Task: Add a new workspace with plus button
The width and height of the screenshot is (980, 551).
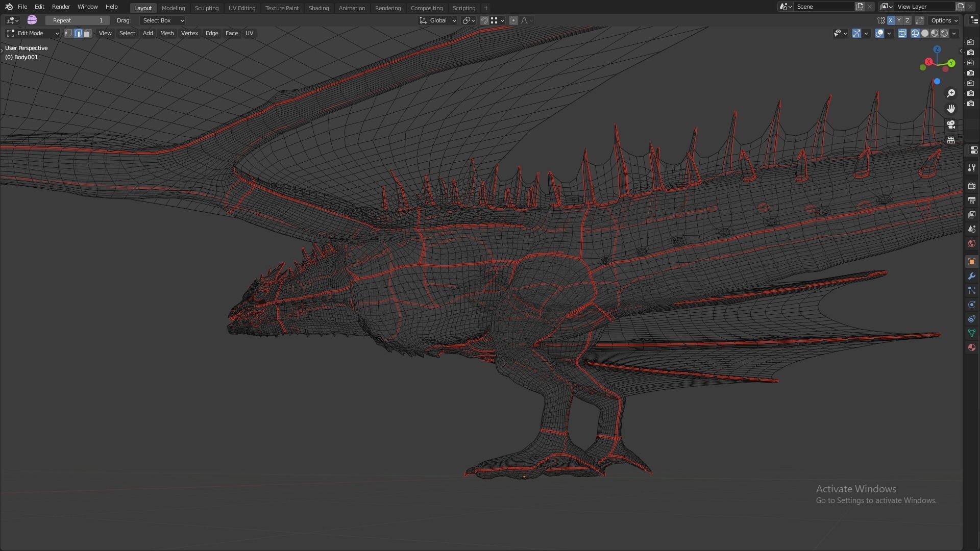Action: [x=486, y=8]
